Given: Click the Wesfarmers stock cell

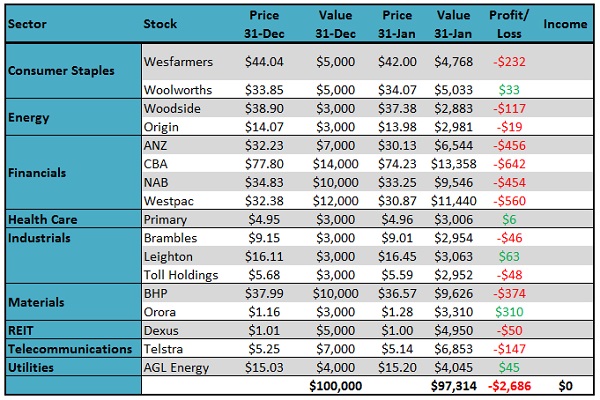Looking at the screenshot, I should [x=179, y=61].
